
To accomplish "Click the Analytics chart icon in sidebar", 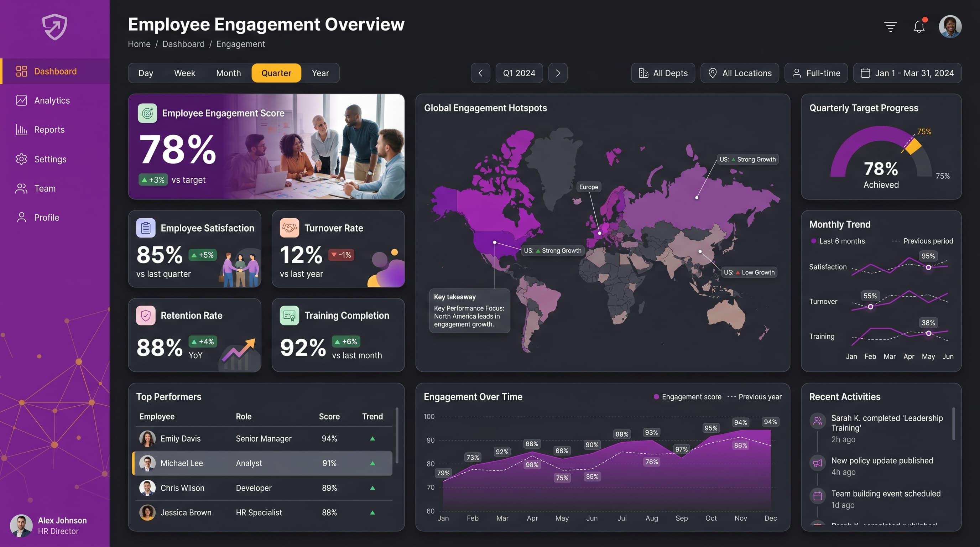I will coord(22,100).
